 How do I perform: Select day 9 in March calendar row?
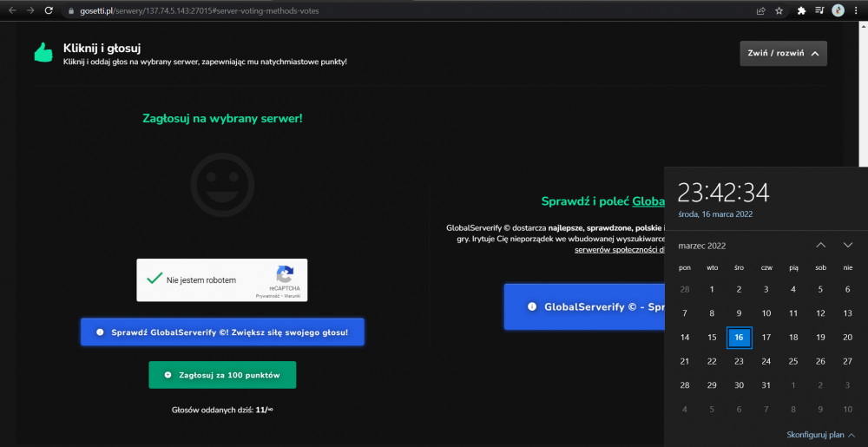[x=739, y=313]
